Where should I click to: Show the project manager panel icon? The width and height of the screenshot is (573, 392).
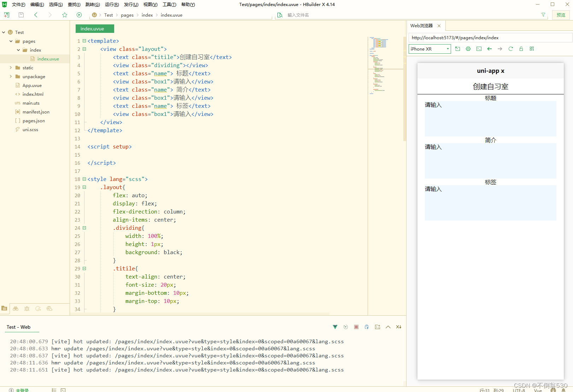(4, 308)
